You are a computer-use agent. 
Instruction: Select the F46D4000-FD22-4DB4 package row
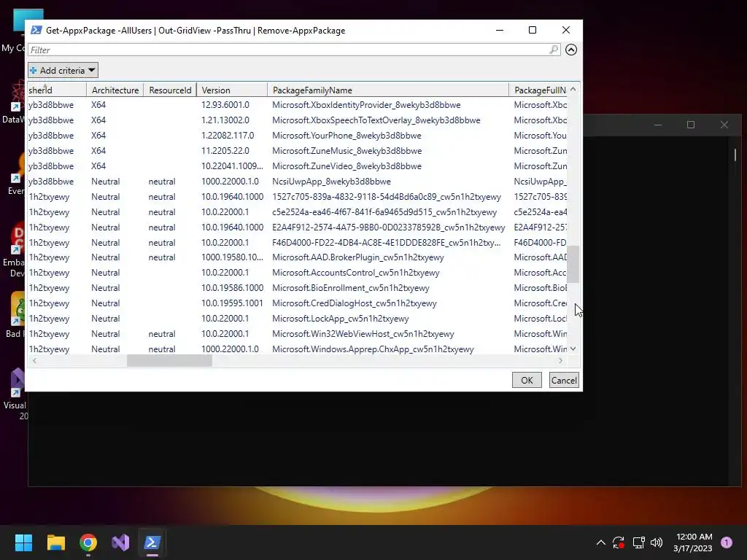tap(298, 242)
